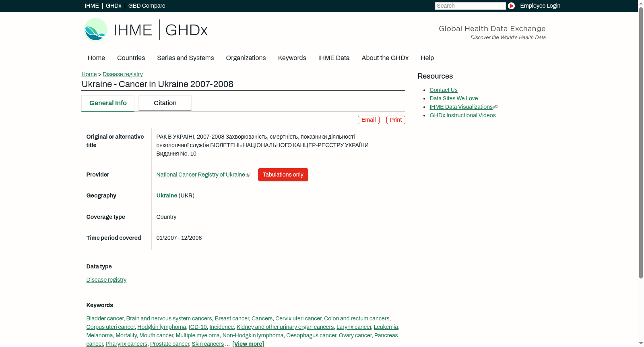Image resolution: width=644 pixels, height=347 pixels.
Task: Open the IHME Data menu item
Action: (x=334, y=58)
